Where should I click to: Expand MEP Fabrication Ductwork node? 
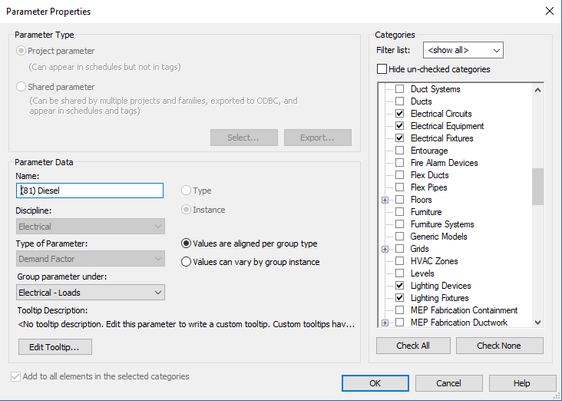point(385,323)
